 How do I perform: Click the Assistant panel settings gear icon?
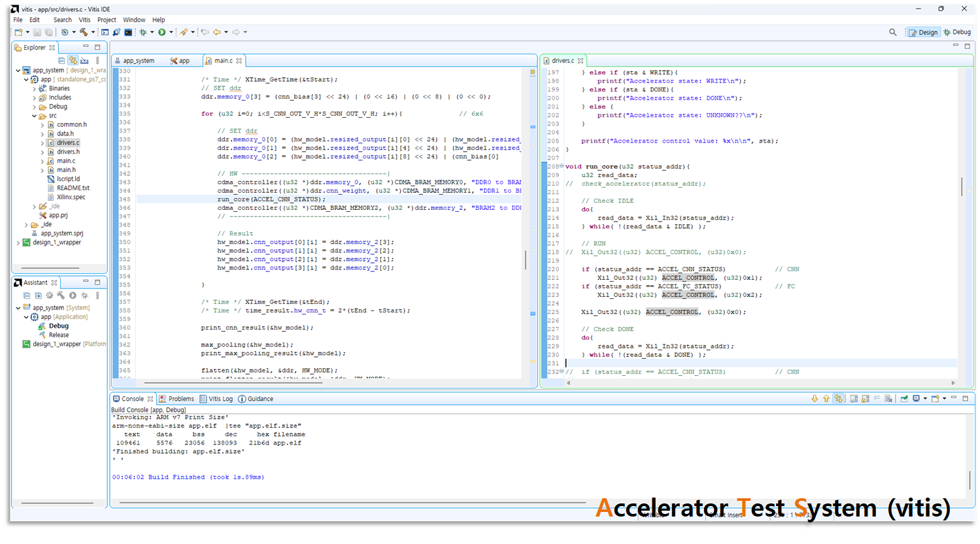50,296
